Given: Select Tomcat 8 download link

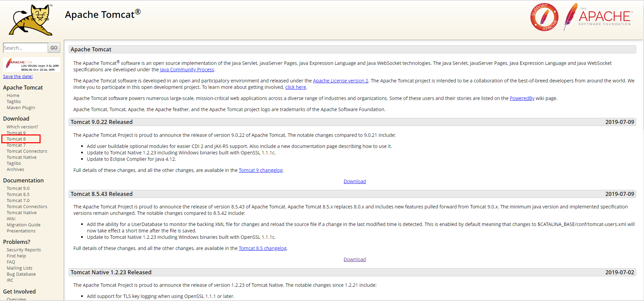Looking at the screenshot, I should click(x=16, y=139).
